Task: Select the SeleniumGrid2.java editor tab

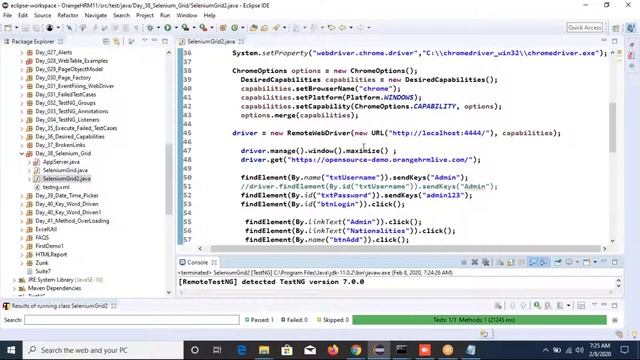Action: (211, 41)
